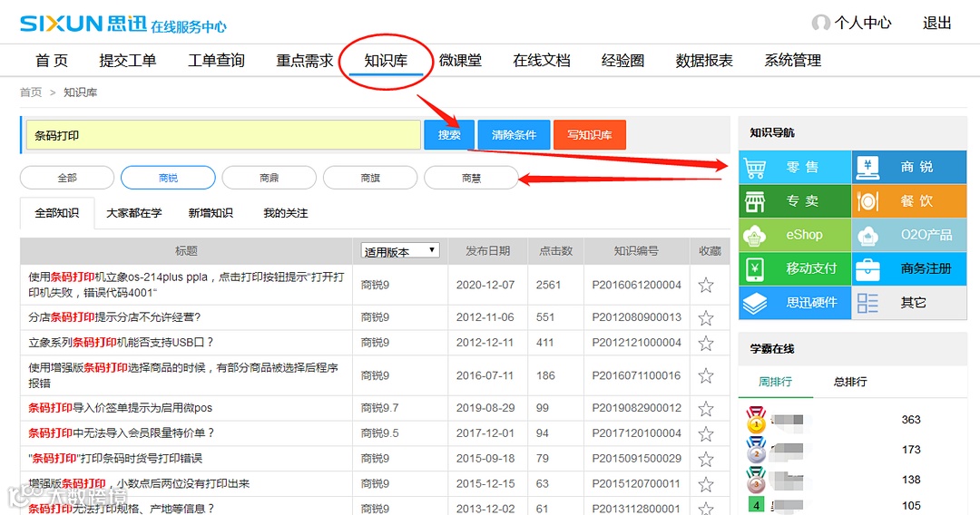This screenshot has height=515, width=980.
Task: Click the bronze third-place medal icon
Action: coord(756,480)
